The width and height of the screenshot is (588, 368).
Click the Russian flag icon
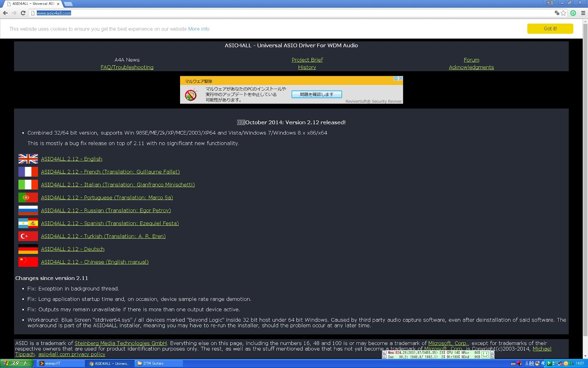[x=28, y=210]
